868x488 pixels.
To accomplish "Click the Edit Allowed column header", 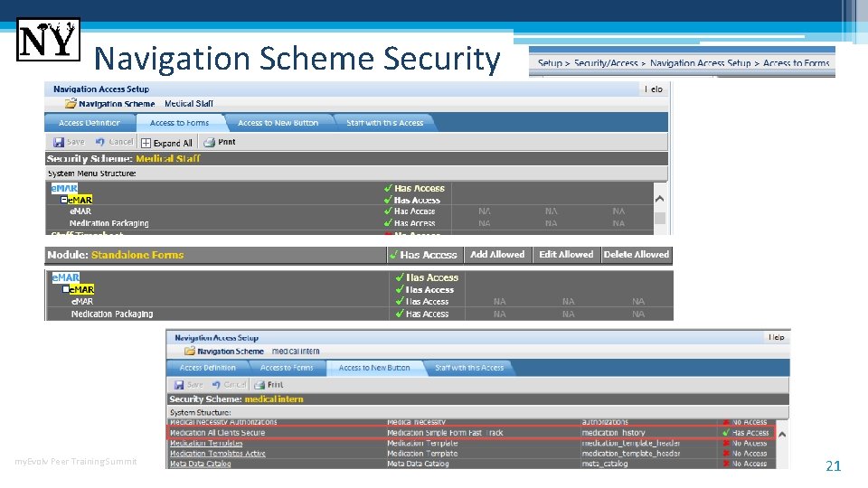I will (566, 255).
